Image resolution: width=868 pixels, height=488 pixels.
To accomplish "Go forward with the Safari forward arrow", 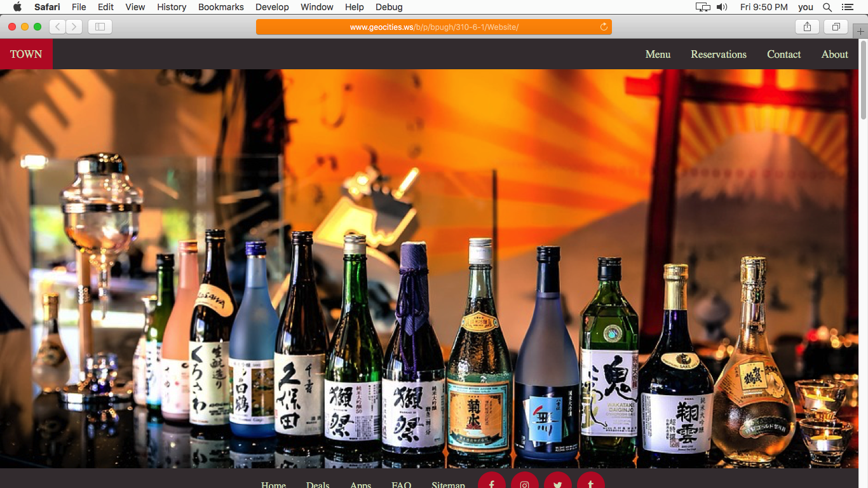I will tap(74, 27).
